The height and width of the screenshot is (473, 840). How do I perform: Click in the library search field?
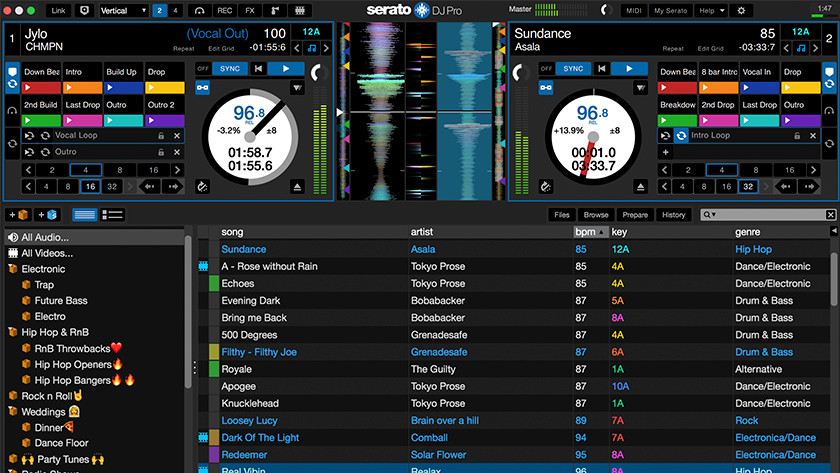coord(770,215)
